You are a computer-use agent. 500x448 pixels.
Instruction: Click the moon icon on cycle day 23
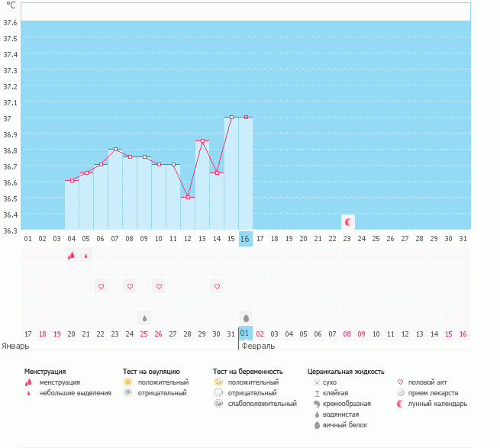tap(348, 221)
